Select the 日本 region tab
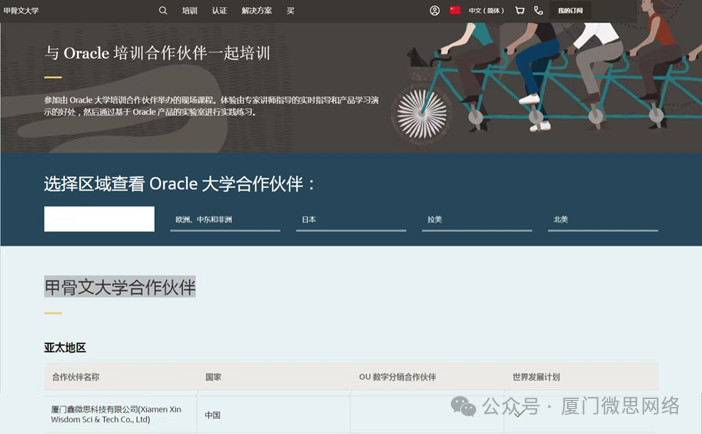Viewport: 702px width, 434px height. [x=351, y=219]
